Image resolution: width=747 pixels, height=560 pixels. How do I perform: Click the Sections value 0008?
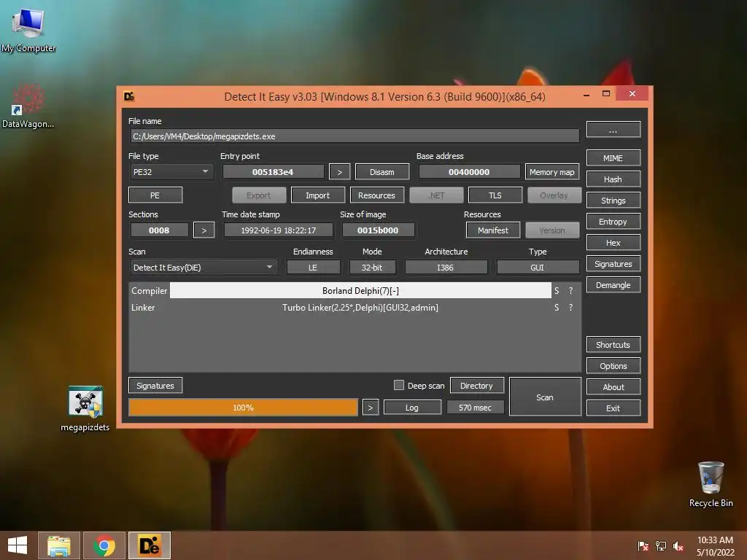[159, 230]
